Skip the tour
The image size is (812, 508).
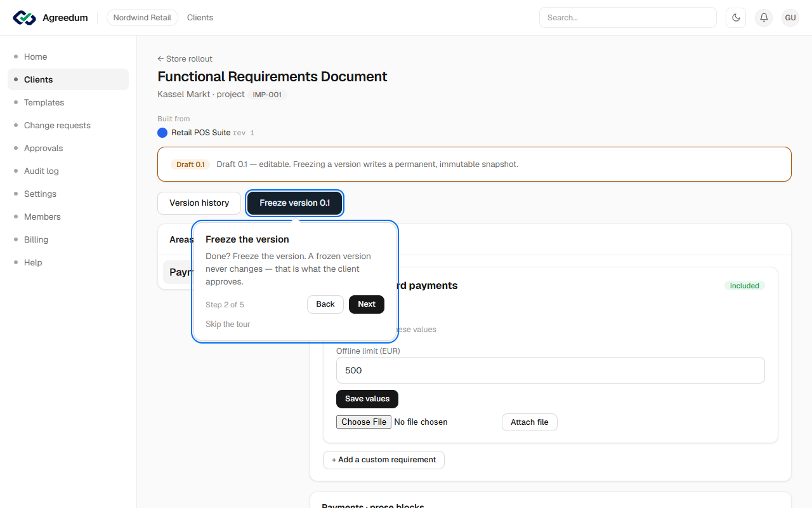[228, 324]
